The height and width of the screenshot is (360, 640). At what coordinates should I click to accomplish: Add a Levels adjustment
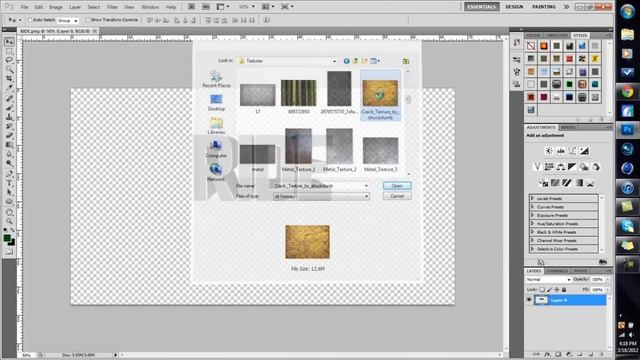[x=561, y=151]
